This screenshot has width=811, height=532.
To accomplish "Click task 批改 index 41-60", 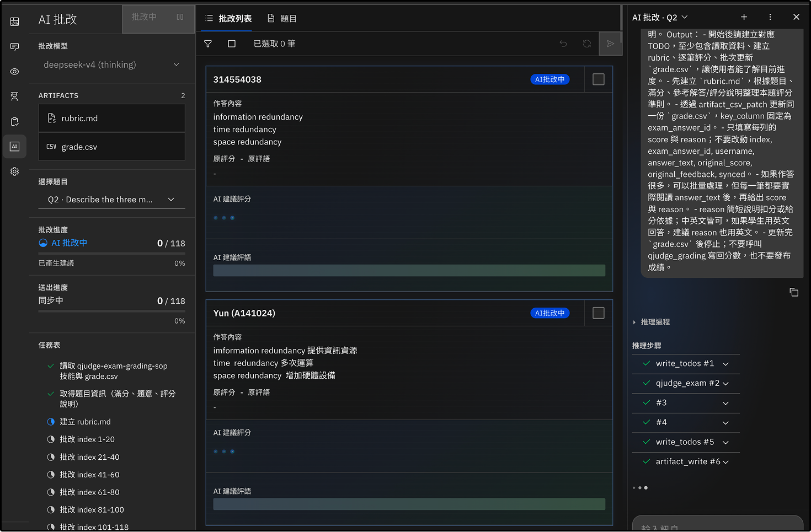I will 89,475.
